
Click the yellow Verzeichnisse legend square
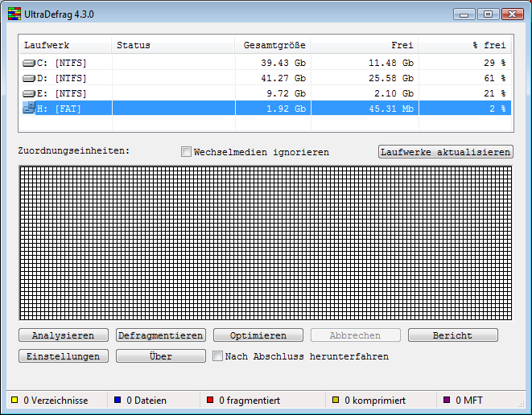click(x=14, y=400)
